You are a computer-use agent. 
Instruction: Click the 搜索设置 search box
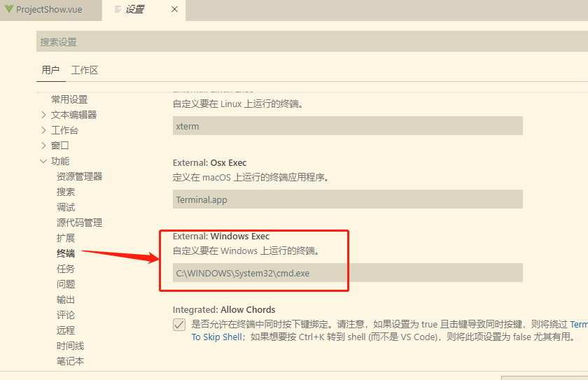pyautogui.click(x=312, y=41)
